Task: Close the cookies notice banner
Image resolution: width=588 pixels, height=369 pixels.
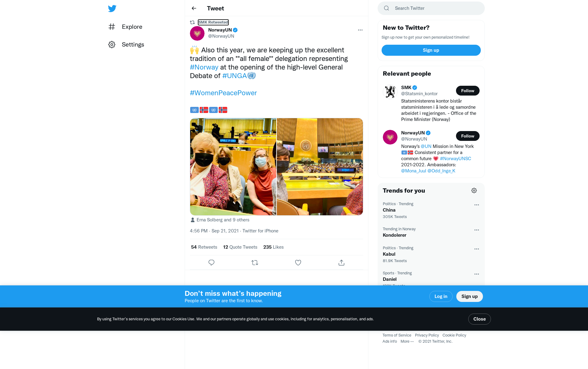Action: pos(479,319)
